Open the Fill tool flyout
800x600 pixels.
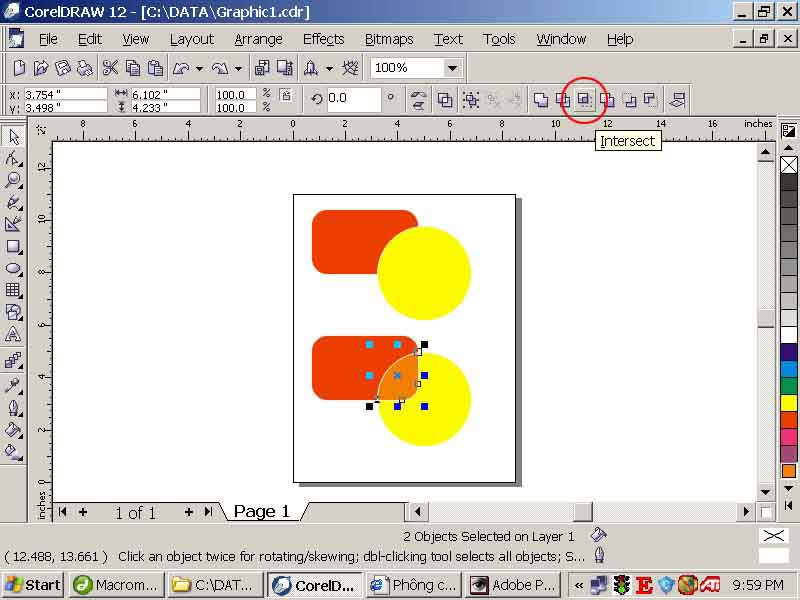click(x=13, y=430)
